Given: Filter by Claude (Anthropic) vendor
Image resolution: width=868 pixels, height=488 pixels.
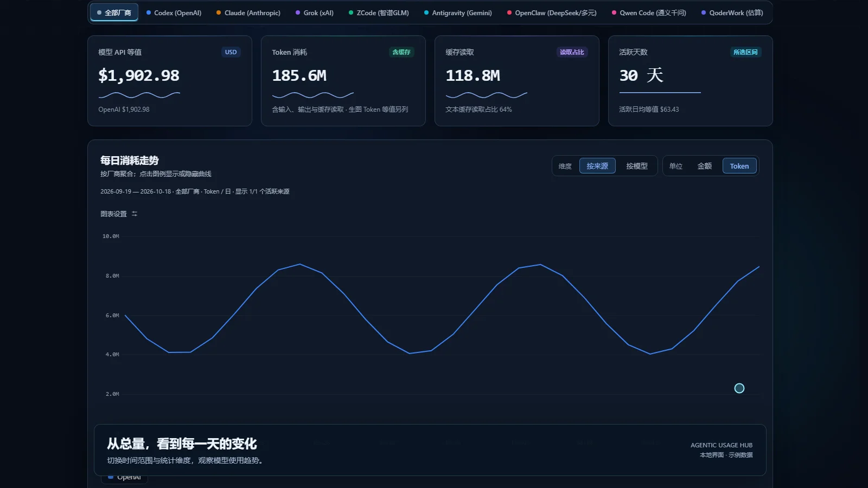Looking at the screenshot, I should (248, 12).
